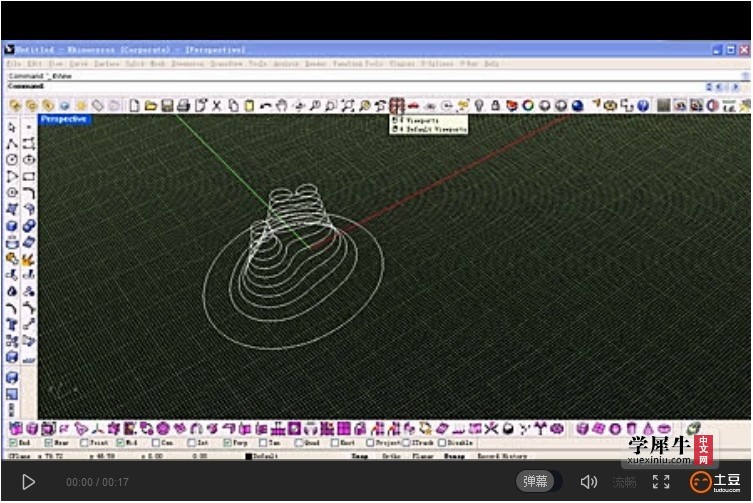Viewport: 753px width, 503px height.
Task: Select the Circle tool in left toolbar
Action: pos(12,159)
